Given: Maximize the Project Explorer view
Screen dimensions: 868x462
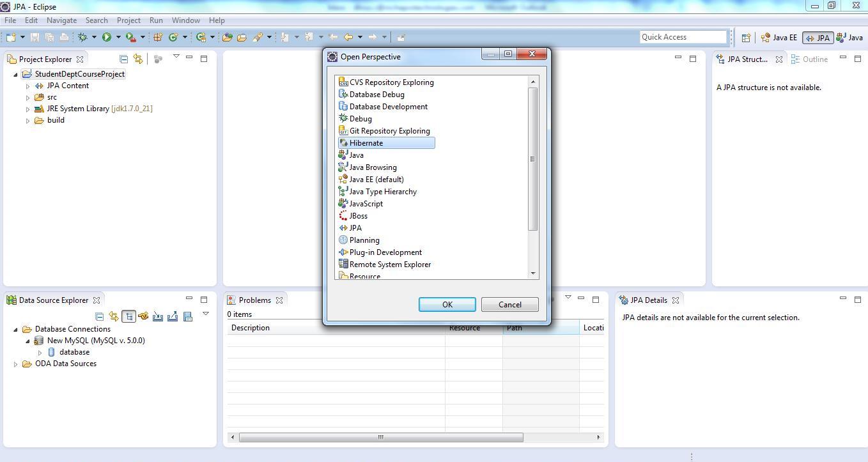Looking at the screenshot, I should [204, 59].
